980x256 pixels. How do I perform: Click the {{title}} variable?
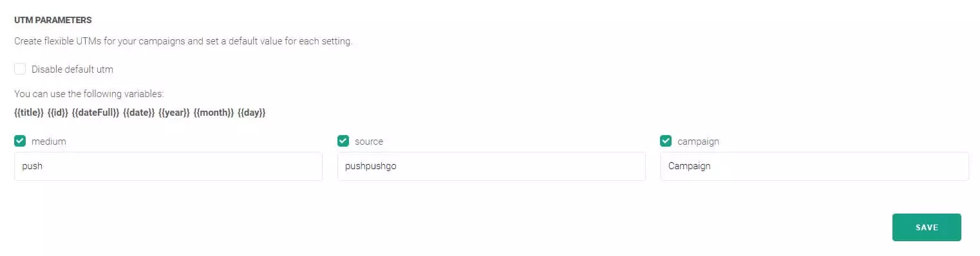point(29,113)
